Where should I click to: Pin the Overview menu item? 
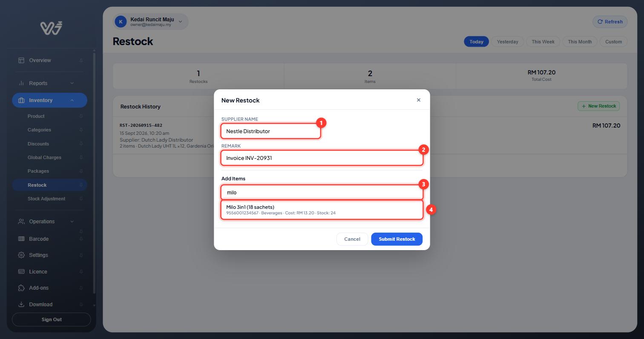pos(81,60)
